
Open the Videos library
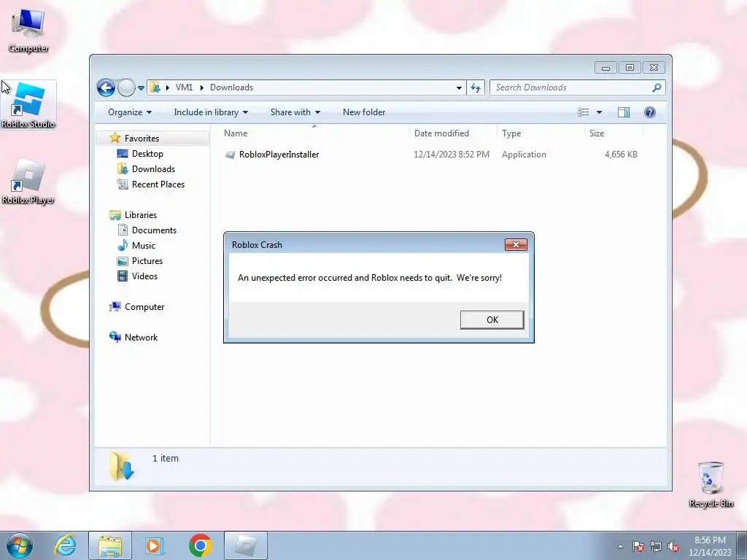[x=144, y=276]
